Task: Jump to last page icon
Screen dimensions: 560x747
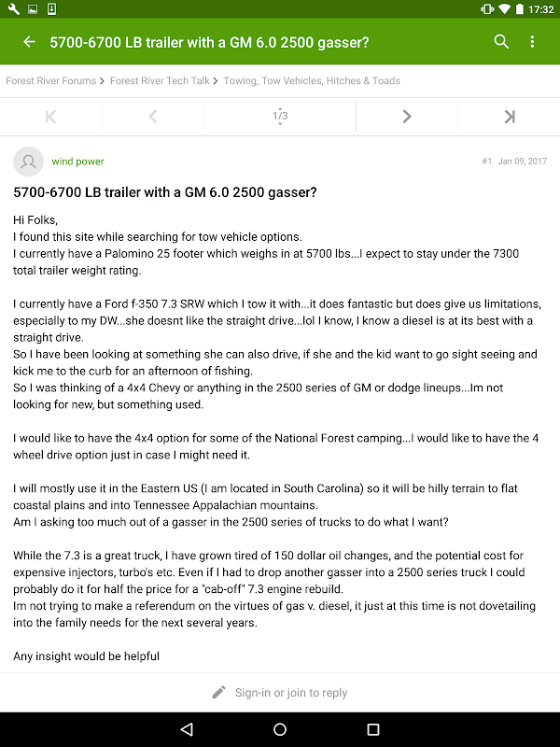Action: pos(509,117)
